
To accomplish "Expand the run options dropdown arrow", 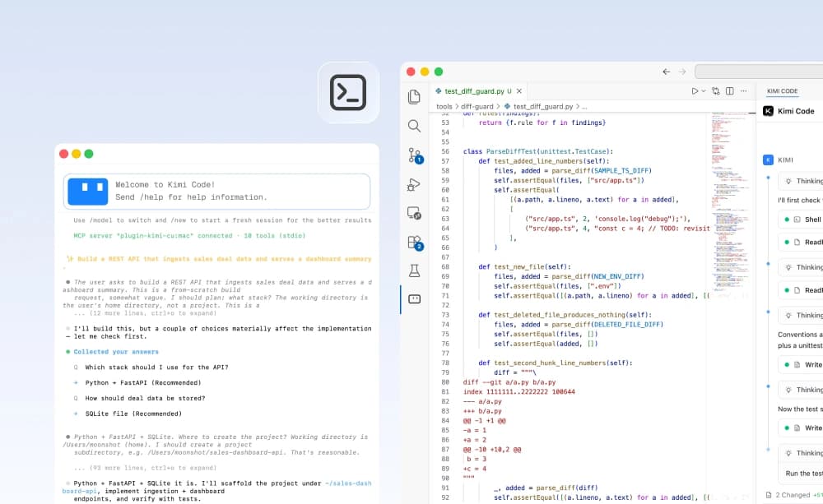I will pos(704,91).
